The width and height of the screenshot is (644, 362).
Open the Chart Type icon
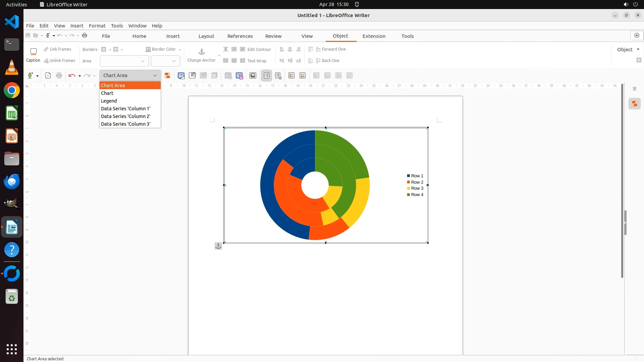181,76
